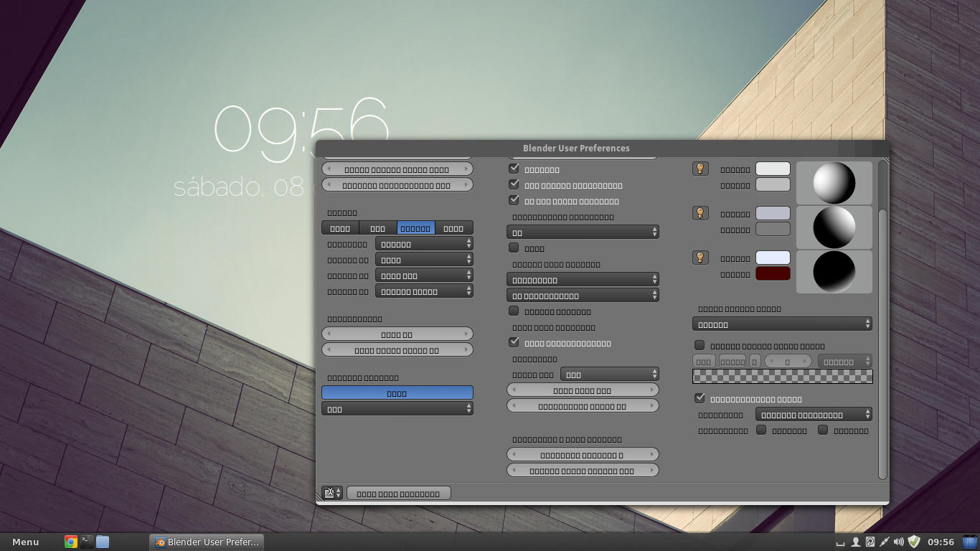980x551 pixels.
Task: Click the Collection Rate number field
Action: (x=583, y=406)
